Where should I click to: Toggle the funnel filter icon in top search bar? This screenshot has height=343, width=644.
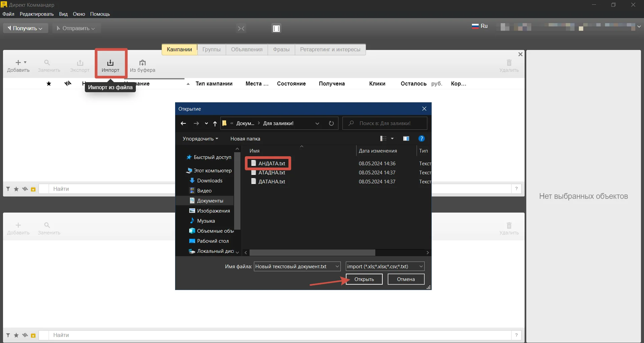pyautogui.click(x=8, y=189)
